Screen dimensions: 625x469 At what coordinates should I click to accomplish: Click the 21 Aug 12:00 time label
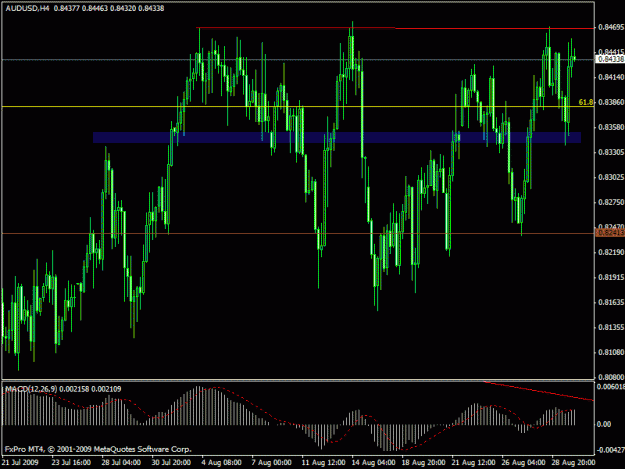coord(474,463)
